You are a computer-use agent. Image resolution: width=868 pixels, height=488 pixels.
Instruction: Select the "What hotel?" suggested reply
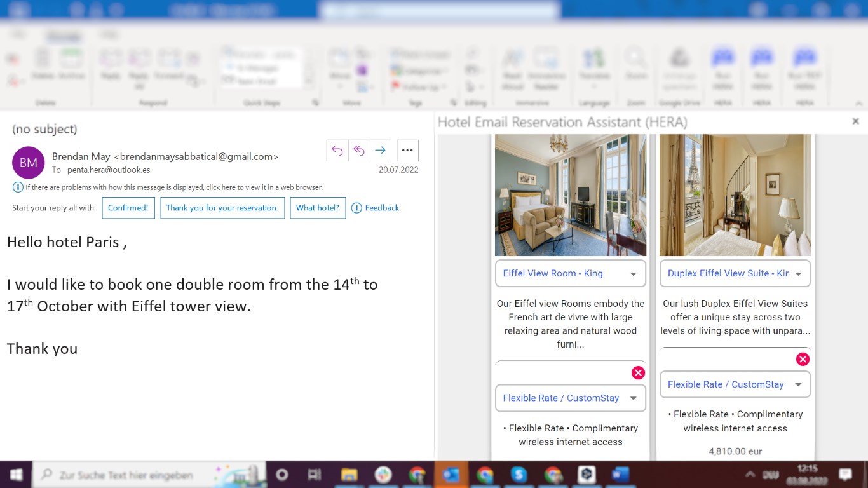(318, 208)
